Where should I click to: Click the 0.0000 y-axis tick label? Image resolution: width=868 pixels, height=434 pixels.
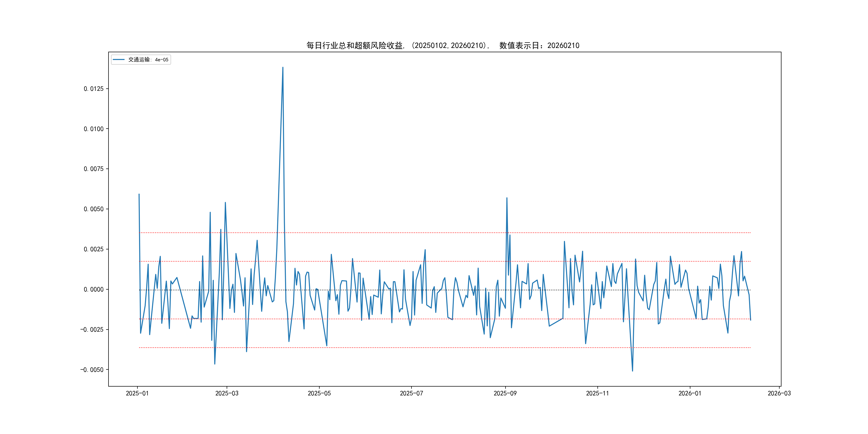tap(93, 289)
